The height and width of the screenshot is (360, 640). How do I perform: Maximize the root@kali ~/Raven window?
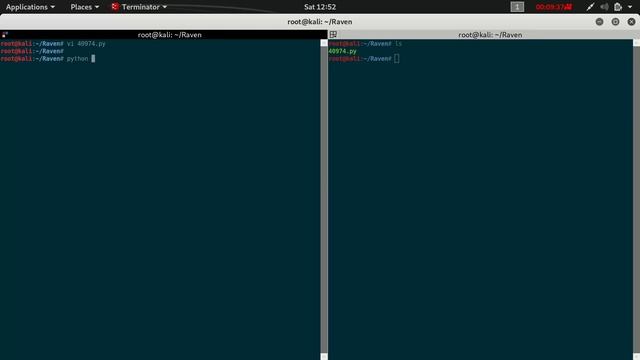[x=615, y=22]
